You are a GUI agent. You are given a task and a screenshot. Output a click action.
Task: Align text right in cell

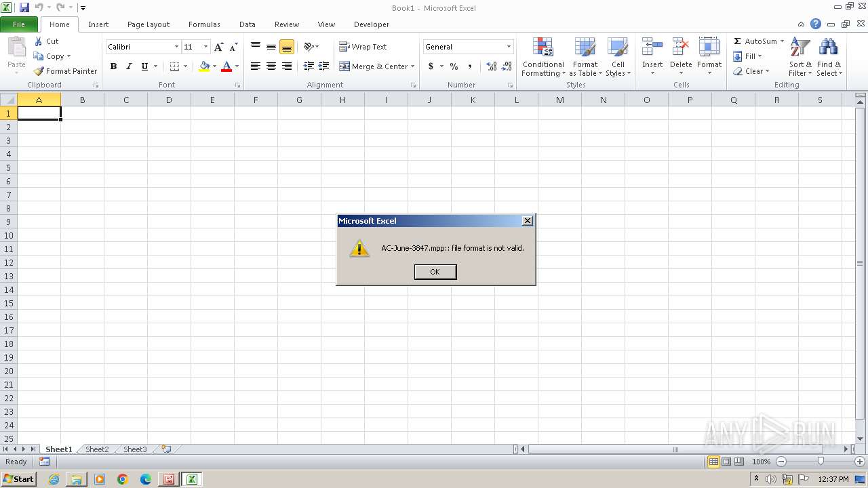tap(287, 66)
